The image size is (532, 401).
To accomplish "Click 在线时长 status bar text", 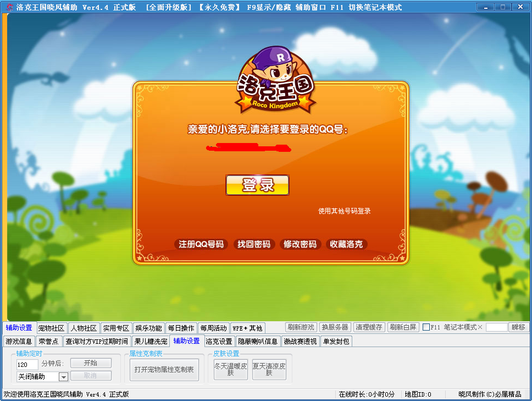I will [367, 394].
